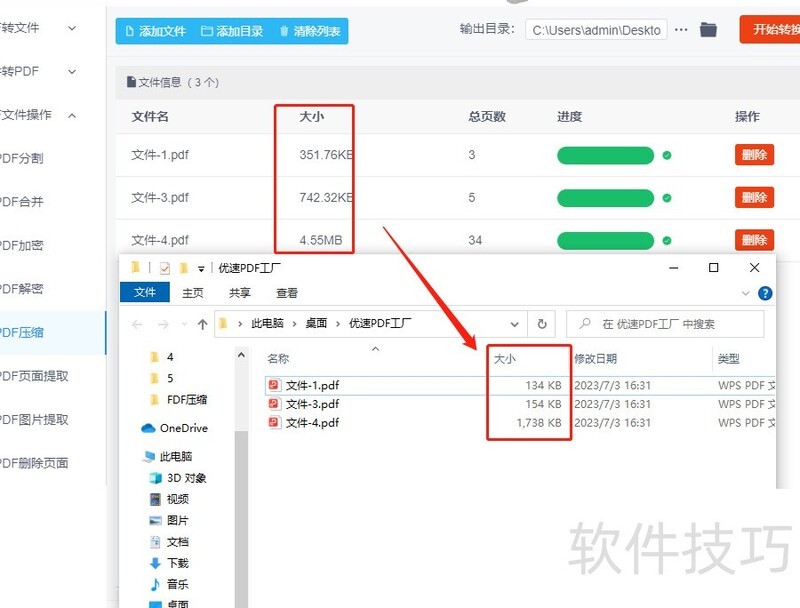800x608 pixels.
Task: Open the address bar history dropdown
Action: (514, 324)
